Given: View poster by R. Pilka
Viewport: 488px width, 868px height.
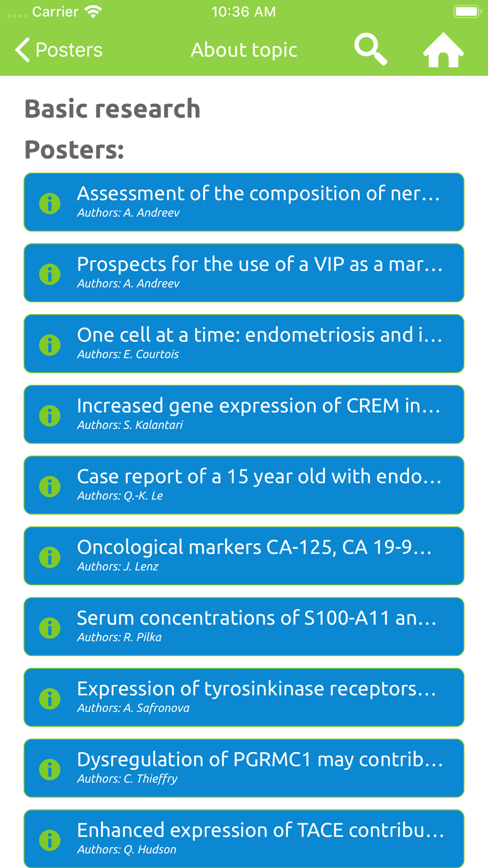Looking at the screenshot, I should click(x=244, y=627).
